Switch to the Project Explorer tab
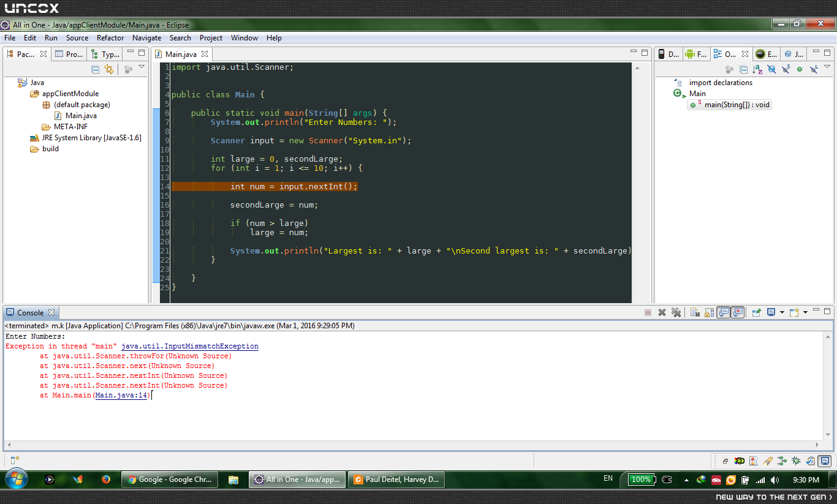837x504 pixels. (69, 54)
